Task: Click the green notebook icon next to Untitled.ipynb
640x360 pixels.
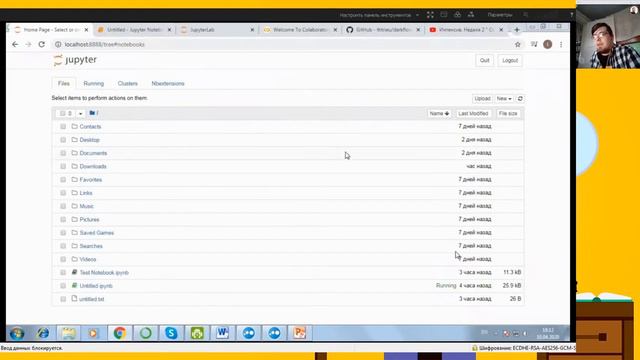Action: pyautogui.click(x=74, y=285)
